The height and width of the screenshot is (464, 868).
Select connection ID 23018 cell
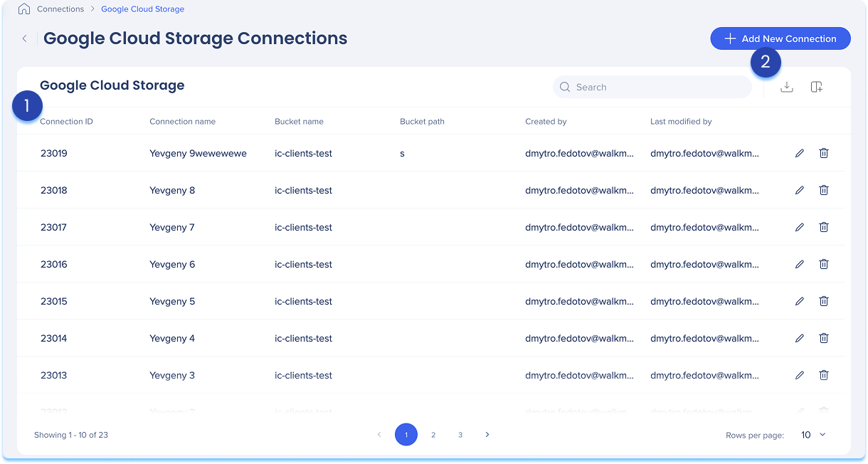tap(53, 190)
